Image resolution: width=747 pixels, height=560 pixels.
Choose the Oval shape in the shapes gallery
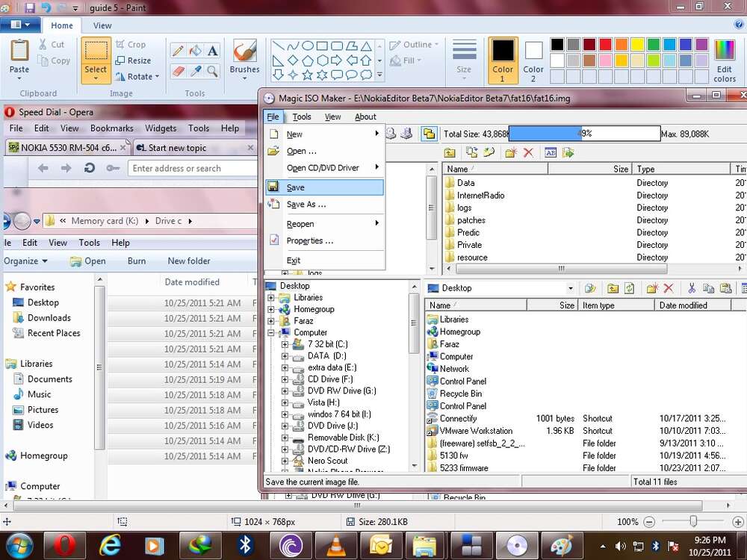tap(308, 46)
